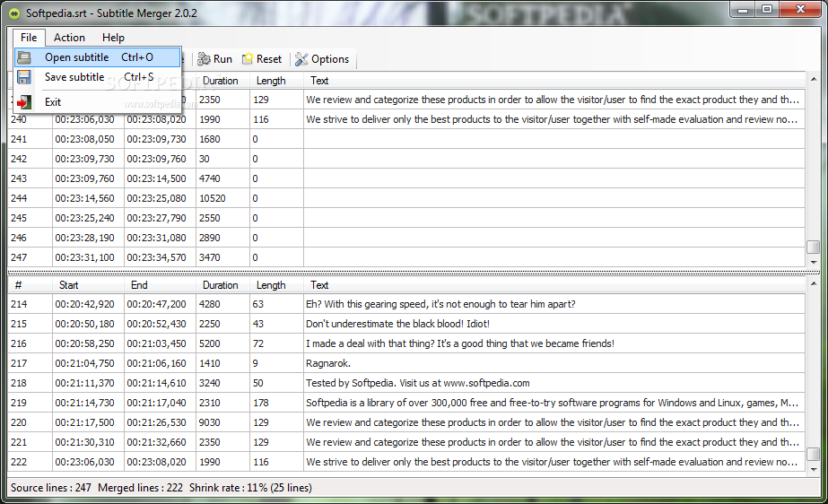Open the Help menu
828x504 pixels.
tap(113, 38)
